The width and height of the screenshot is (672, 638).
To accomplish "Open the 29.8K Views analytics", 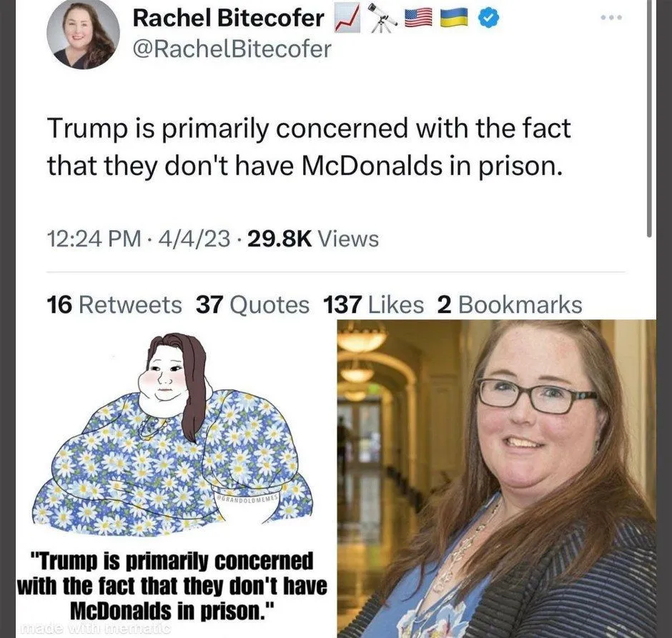I will [313, 239].
